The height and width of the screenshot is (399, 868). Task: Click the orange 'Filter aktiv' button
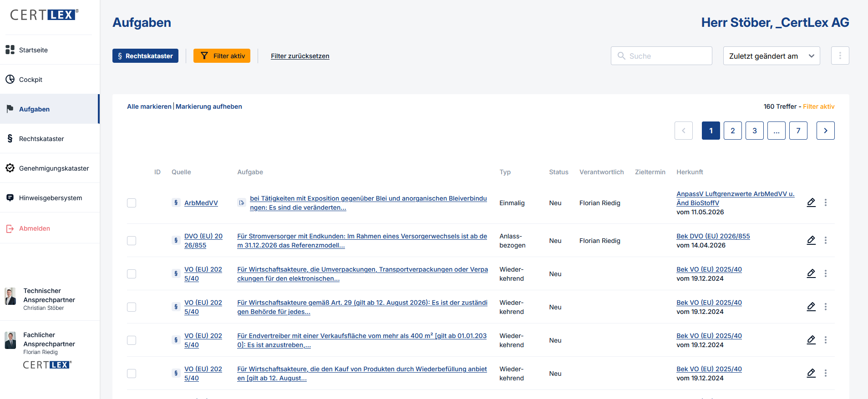coord(222,56)
